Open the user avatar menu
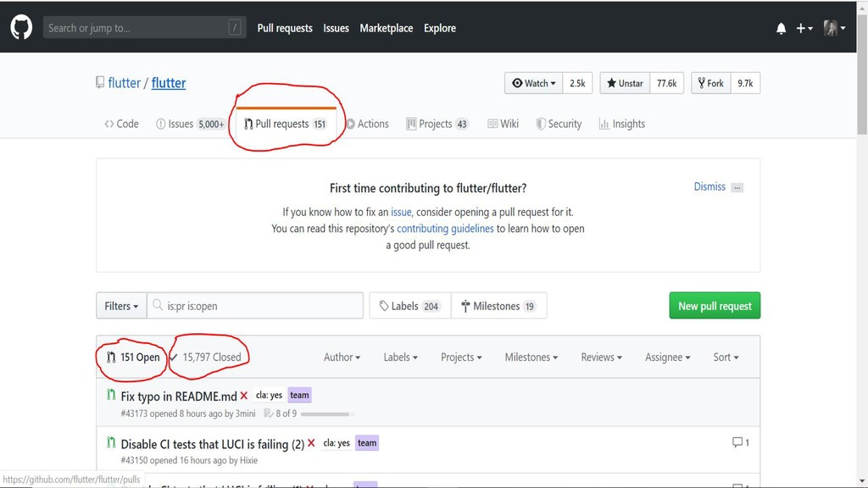Image resolution: width=868 pixels, height=488 pixels. coord(834,28)
